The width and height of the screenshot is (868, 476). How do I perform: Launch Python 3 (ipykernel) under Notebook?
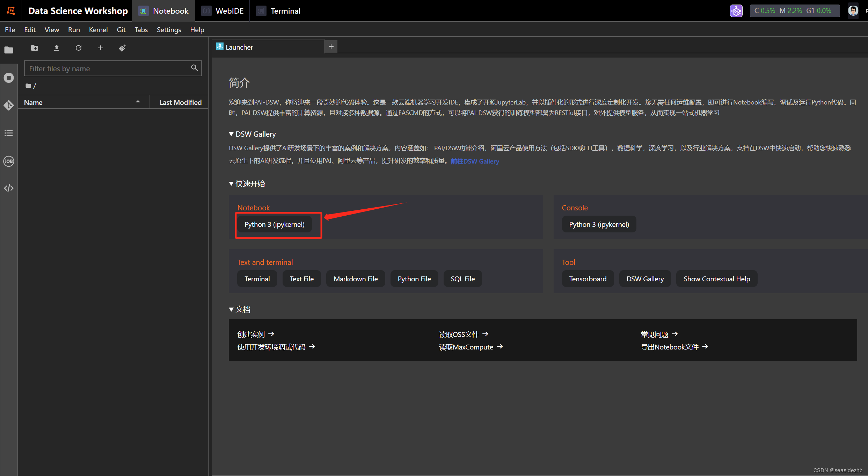coord(275,224)
